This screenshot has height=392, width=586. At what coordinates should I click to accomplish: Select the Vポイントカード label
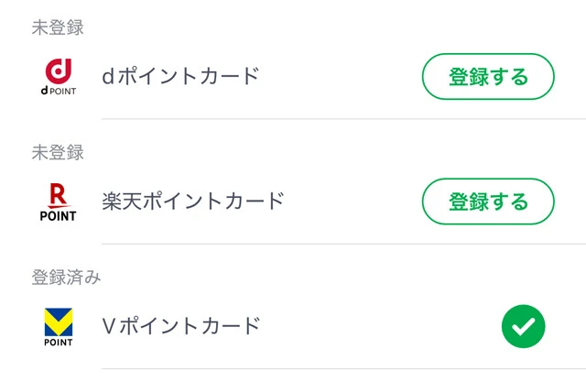(181, 325)
